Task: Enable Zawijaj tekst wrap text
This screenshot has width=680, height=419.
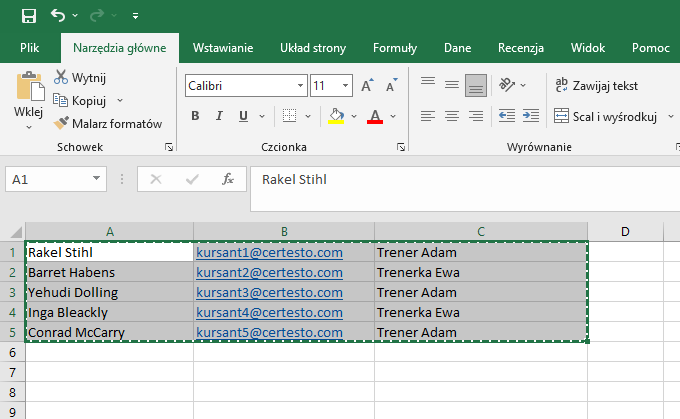Action: 597,85
